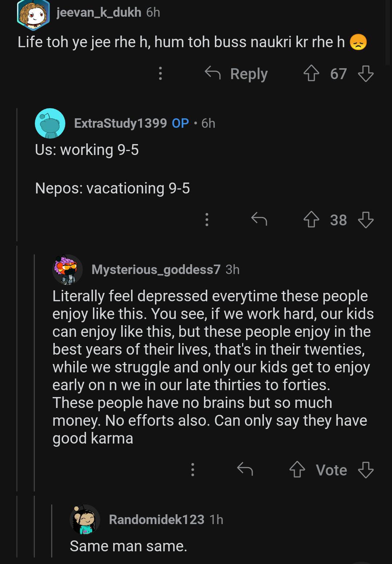Open more options for jeevan_k_dukh's comment
Viewport: 392px width, 564px height.
[x=160, y=74]
